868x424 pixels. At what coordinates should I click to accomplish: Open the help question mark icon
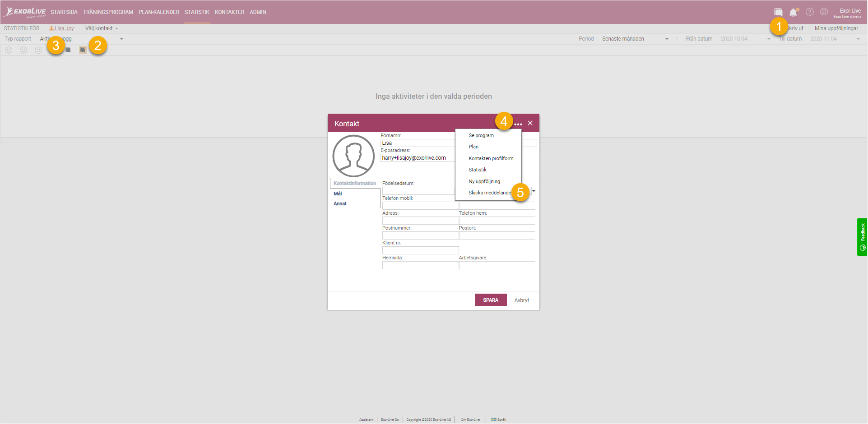[x=810, y=12]
